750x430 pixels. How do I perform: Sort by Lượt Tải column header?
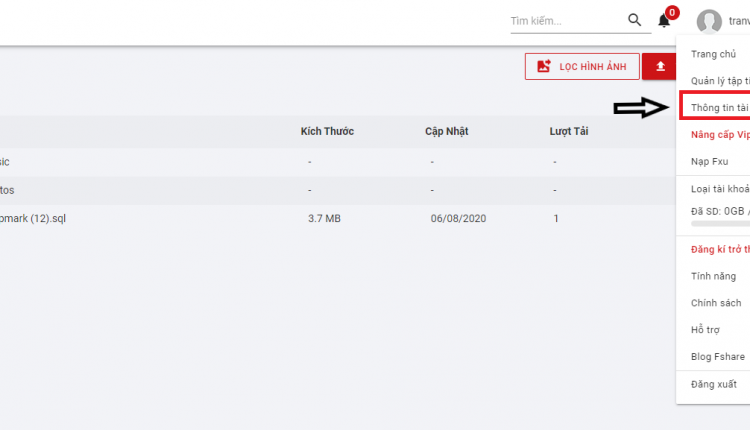coord(569,131)
